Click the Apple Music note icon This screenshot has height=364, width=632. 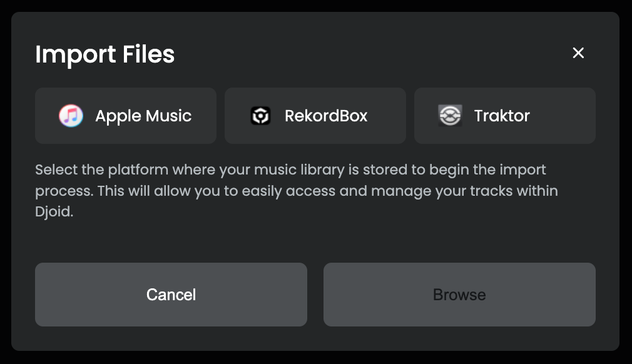click(71, 116)
